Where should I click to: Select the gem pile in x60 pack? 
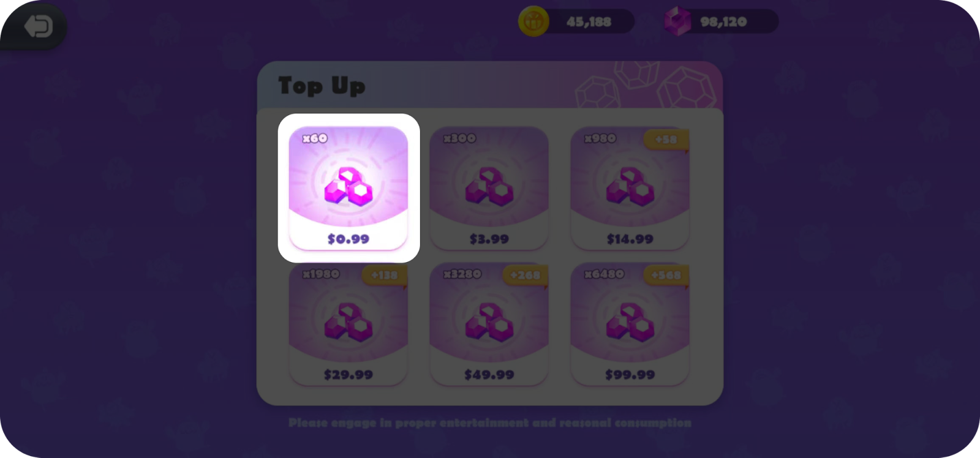pos(349,186)
